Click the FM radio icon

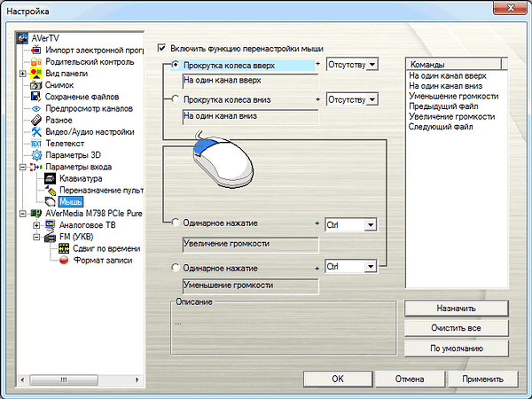(x=50, y=237)
